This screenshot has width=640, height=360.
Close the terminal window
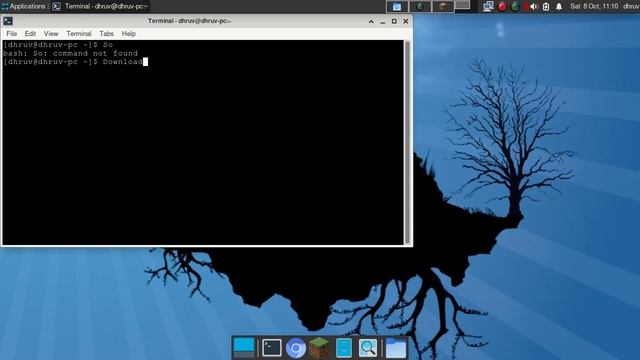click(405, 21)
